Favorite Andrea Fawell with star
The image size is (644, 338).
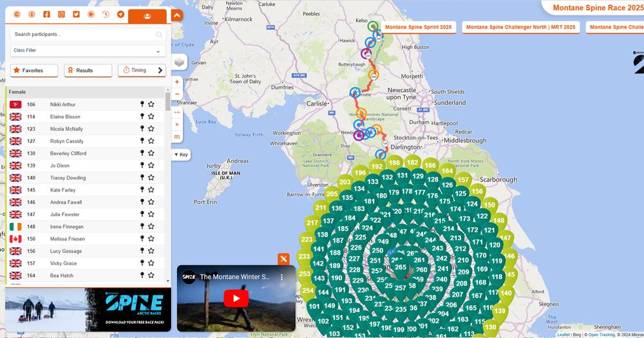click(151, 202)
